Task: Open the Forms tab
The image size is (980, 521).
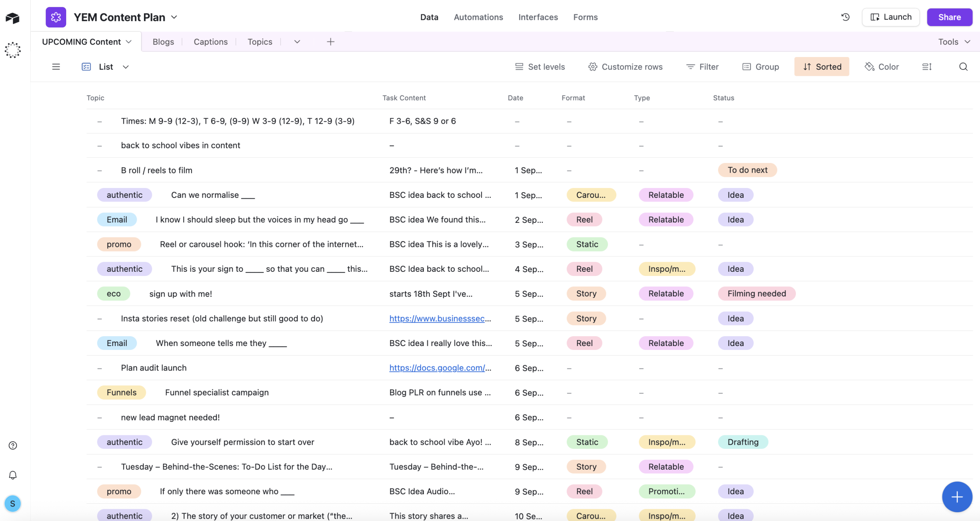Action: click(585, 17)
